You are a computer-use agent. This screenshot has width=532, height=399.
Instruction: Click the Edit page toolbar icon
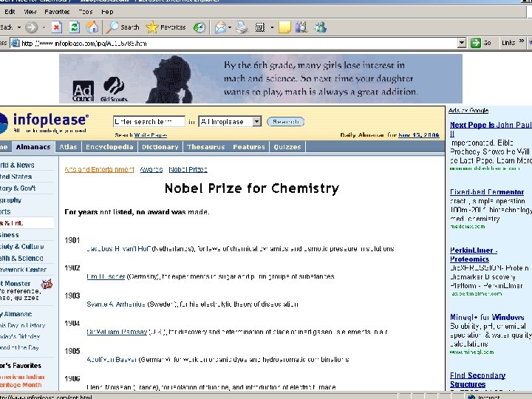(x=260, y=27)
